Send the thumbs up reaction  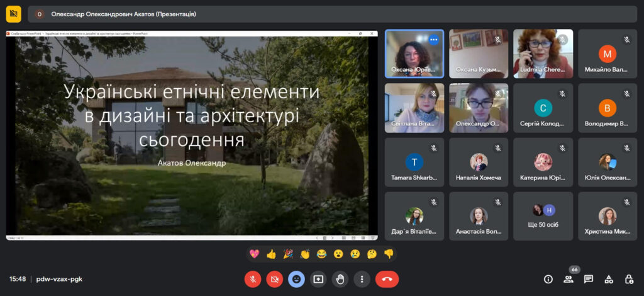pos(272,254)
